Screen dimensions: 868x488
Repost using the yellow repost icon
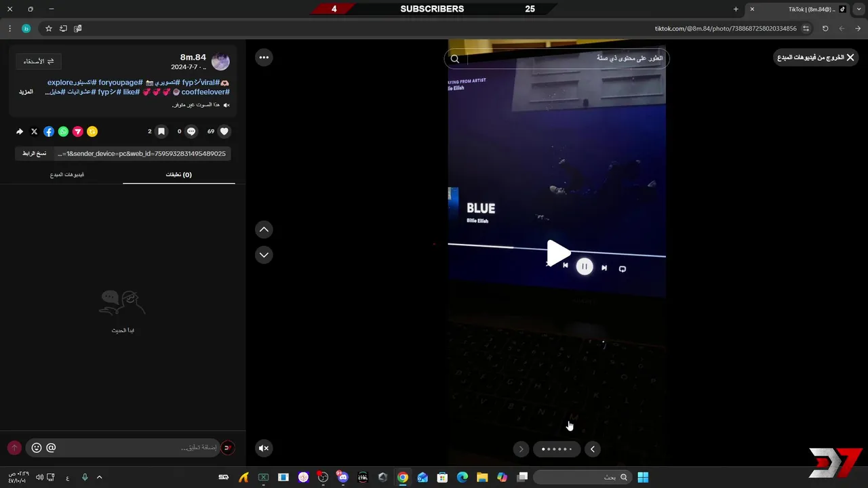coord(92,131)
